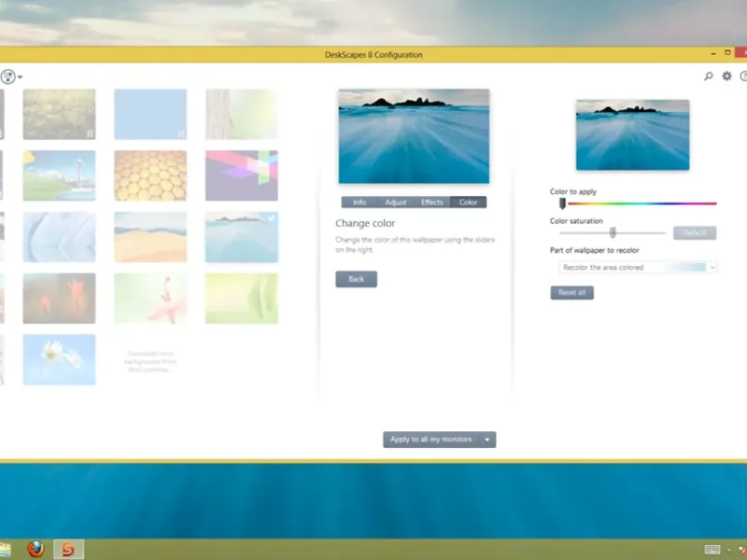
Task: Select the tree trunk green wallpaper thumbnail
Action: 242,114
